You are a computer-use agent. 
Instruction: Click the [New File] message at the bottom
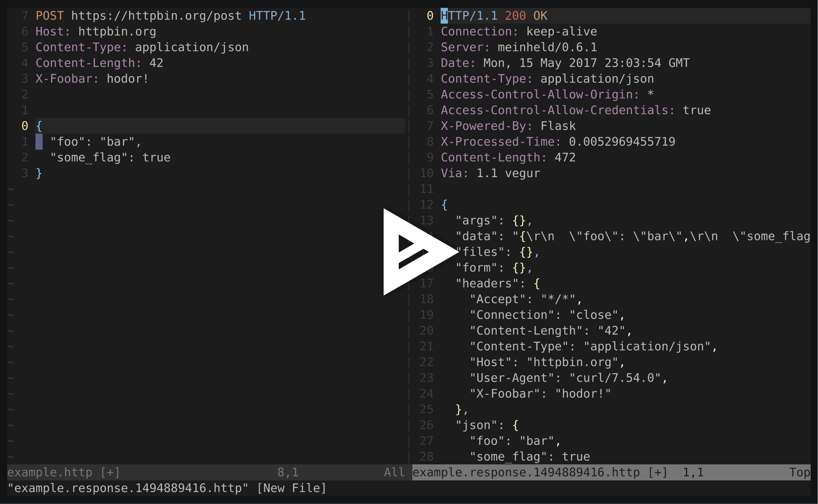click(x=291, y=488)
